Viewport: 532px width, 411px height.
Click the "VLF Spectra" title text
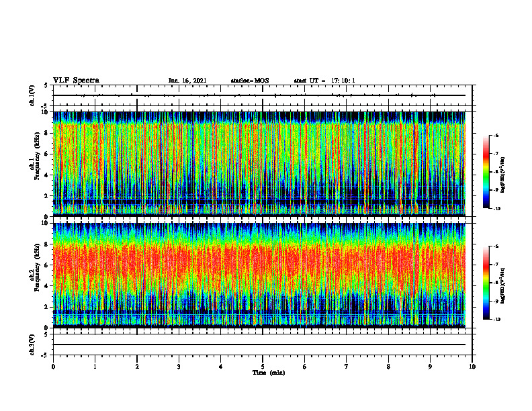click(x=76, y=81)
